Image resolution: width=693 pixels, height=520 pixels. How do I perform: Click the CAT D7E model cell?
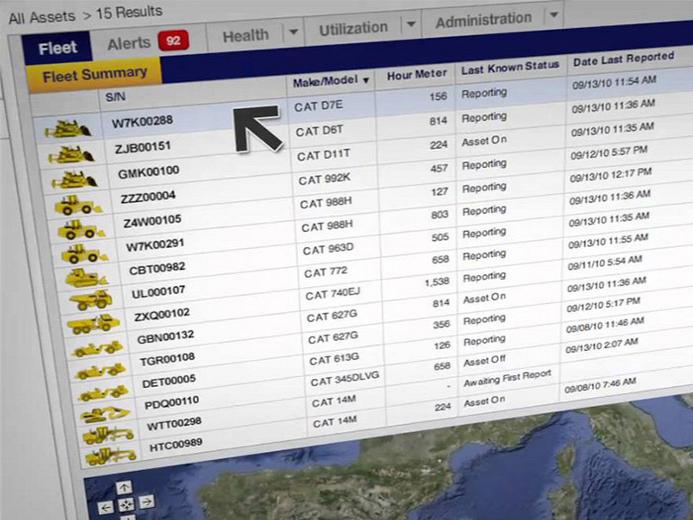tap(318, 106)
